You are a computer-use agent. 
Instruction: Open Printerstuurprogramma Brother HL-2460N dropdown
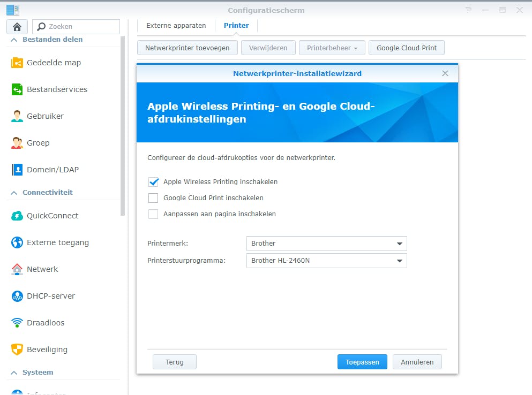[x=326, y=261]
